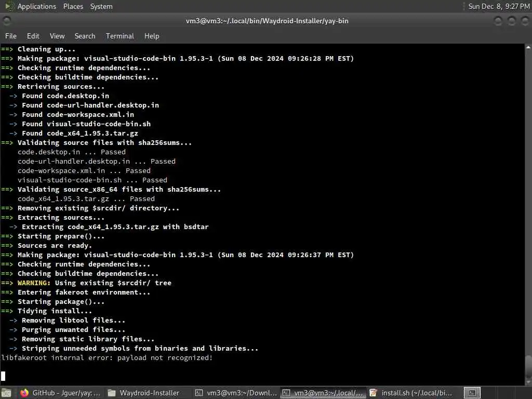Click 'code-workspace.xml.in ... Passed' line

point(84,170)
